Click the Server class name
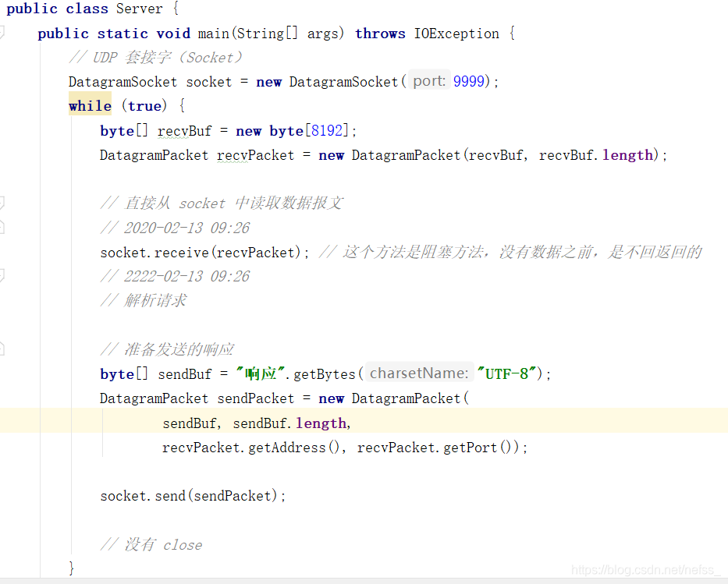 [x=140, y=9]
